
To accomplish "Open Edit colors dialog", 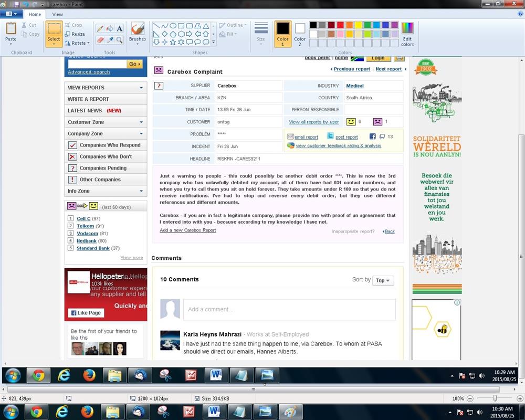I will (x=407, y=34).
